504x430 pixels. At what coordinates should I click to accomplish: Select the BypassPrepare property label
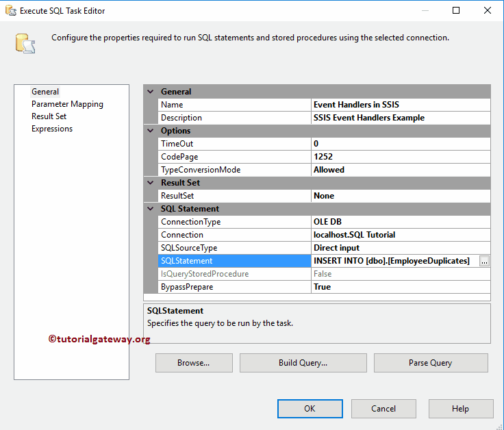click(x=234, y=287)
